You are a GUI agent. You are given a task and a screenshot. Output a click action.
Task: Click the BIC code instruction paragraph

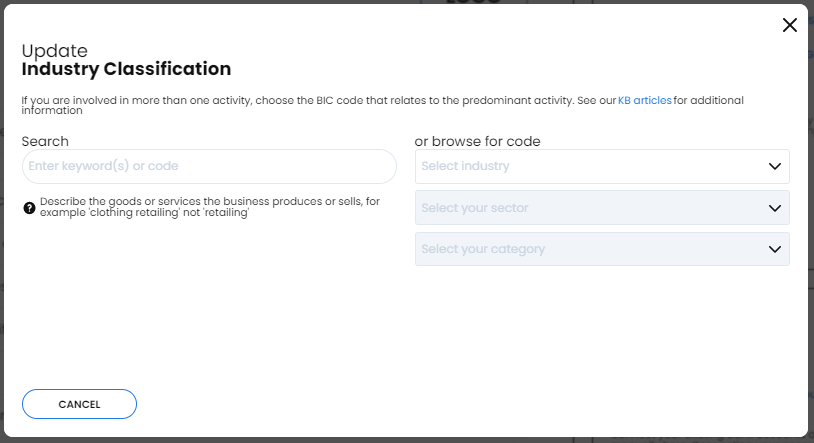coord(383,105)
